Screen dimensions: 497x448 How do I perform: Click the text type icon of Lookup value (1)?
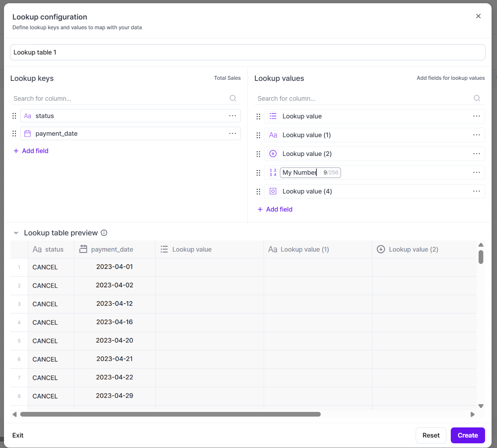click(x=273, y=135)
